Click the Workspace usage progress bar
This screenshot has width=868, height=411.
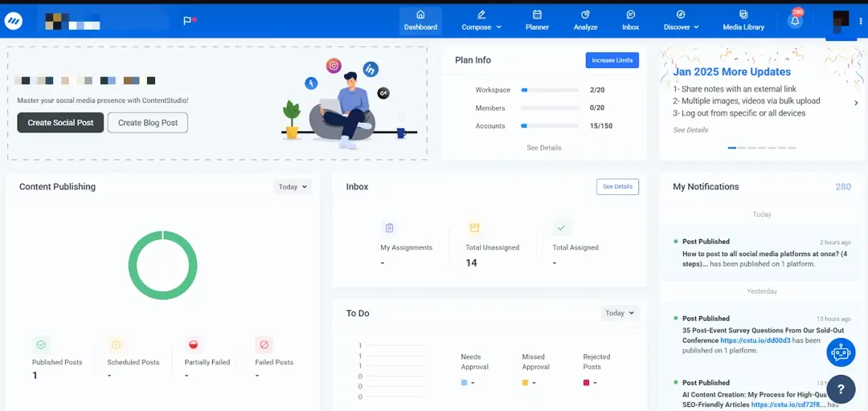[550, 90]
